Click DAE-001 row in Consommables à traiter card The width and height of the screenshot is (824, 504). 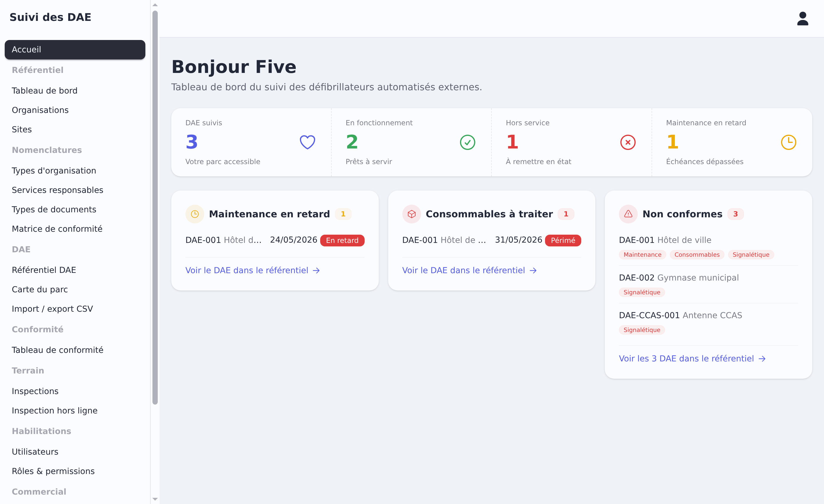coord(491,240)
